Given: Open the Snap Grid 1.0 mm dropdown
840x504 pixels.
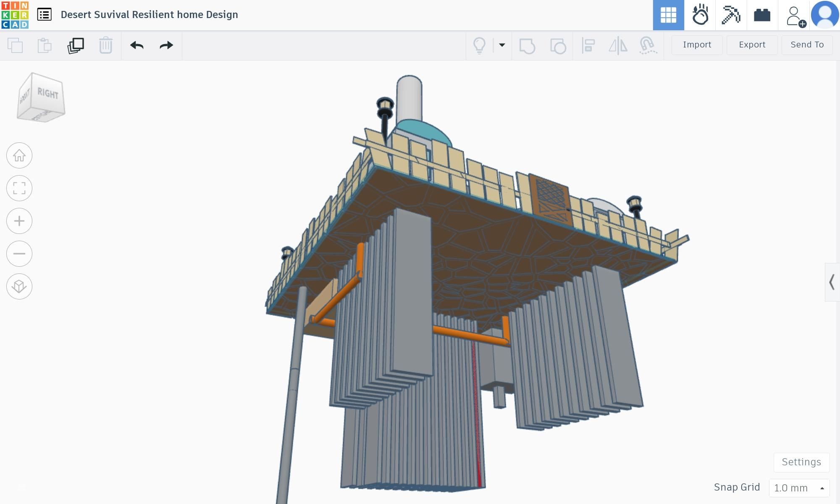Looking at the screenshot, I should [799, 488].
